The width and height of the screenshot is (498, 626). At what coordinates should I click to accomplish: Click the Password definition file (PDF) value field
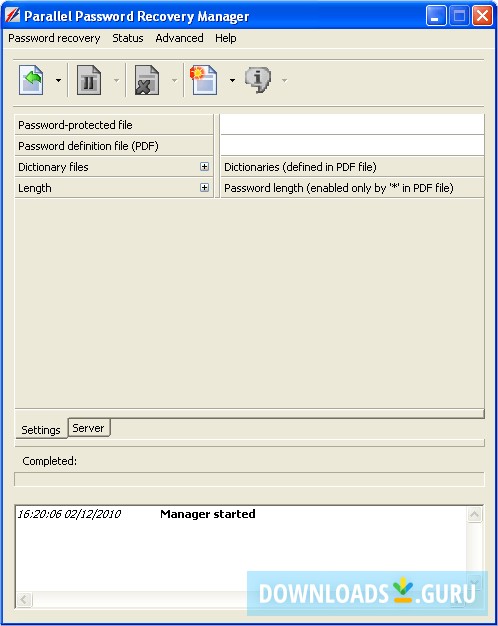click(352, 146)
